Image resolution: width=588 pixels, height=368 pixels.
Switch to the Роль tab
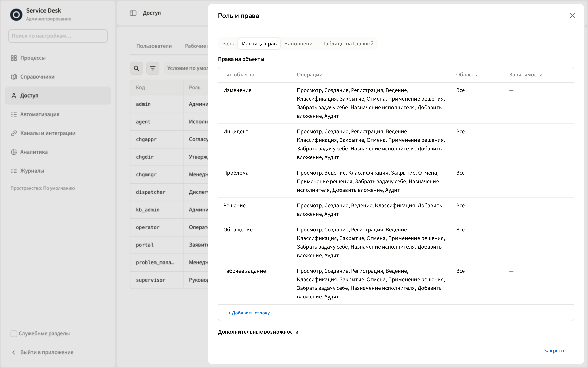click(x=228, y=44)
